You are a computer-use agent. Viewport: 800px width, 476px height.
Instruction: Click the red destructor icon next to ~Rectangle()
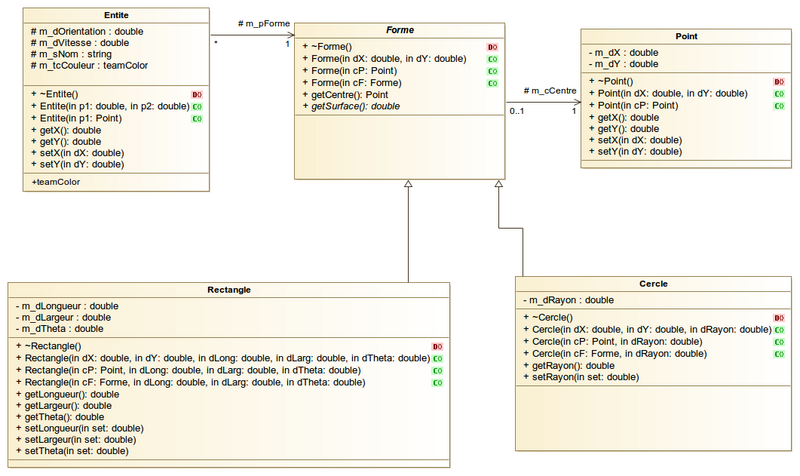437,346
